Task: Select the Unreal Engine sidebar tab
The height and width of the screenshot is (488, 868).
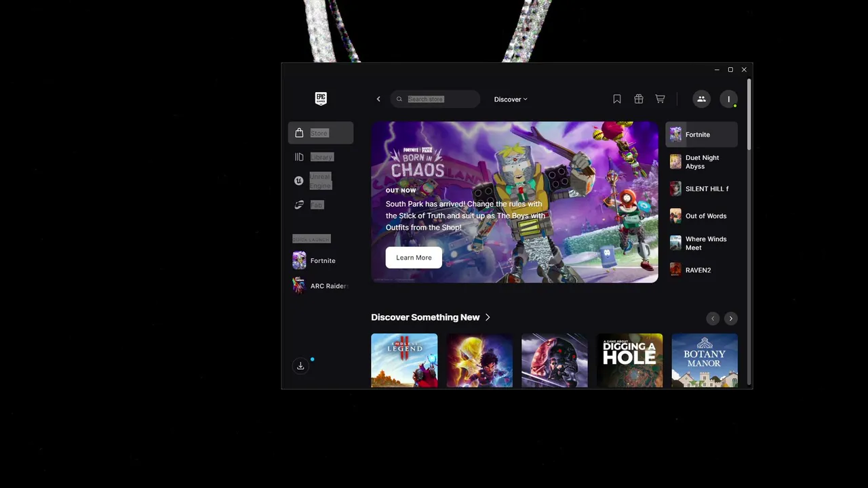Action: click(x=321, y=181)
